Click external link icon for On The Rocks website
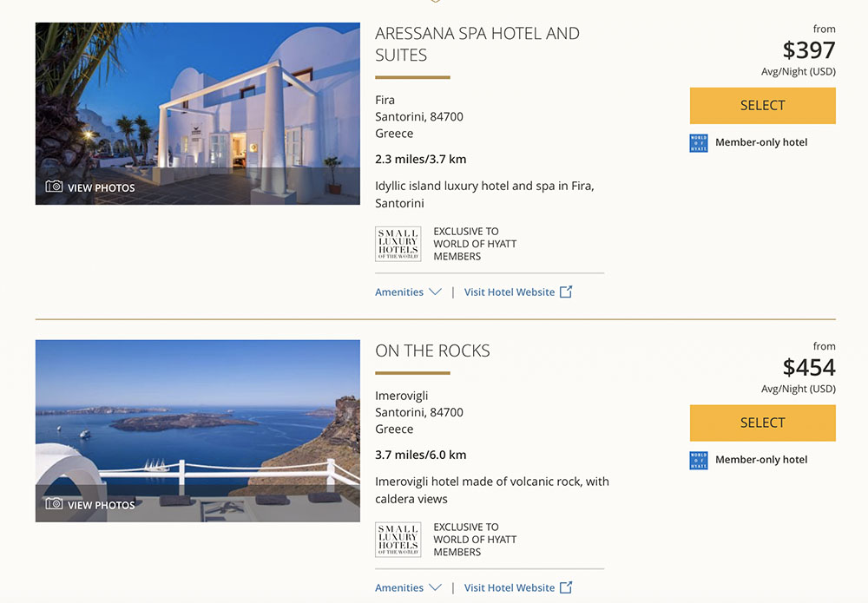The height and width of the screenshot is (603, 868). point(566,587)
